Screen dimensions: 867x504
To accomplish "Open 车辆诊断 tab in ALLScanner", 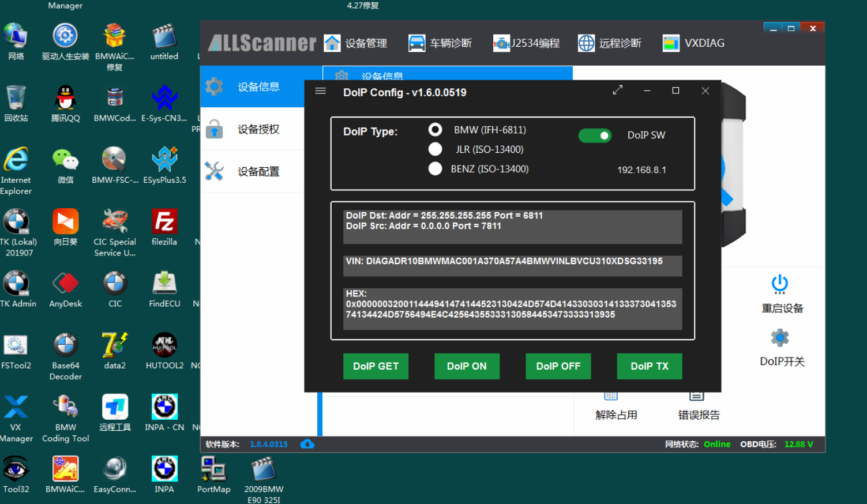I will pyautogui.click(x=440, y=43).
